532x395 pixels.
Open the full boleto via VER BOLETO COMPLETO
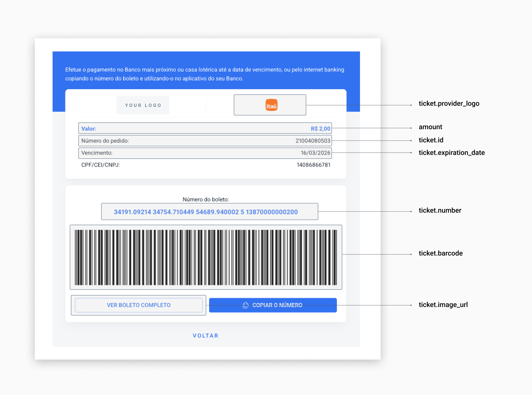(139, 305)
